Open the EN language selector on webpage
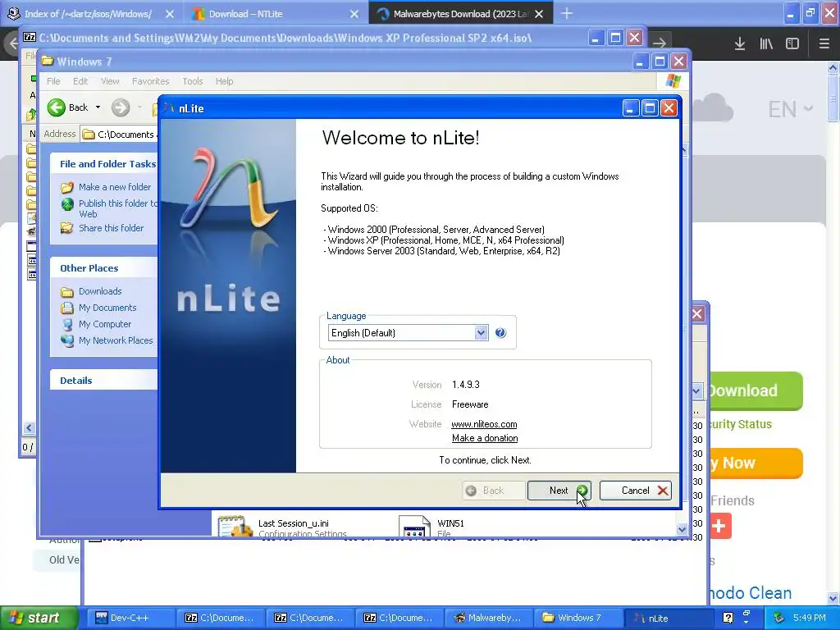The height and width of the screenshot is (630, 840). click(791, 109)
